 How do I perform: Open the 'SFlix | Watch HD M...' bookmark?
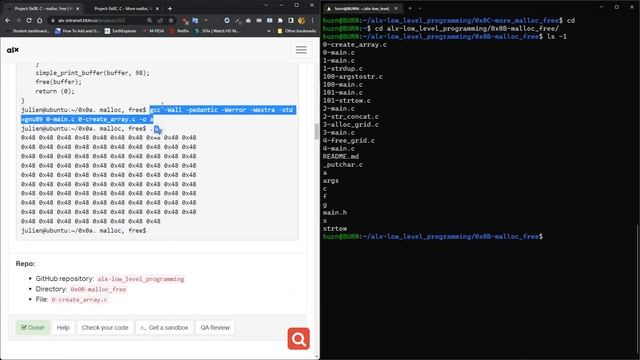pos(217,31)
